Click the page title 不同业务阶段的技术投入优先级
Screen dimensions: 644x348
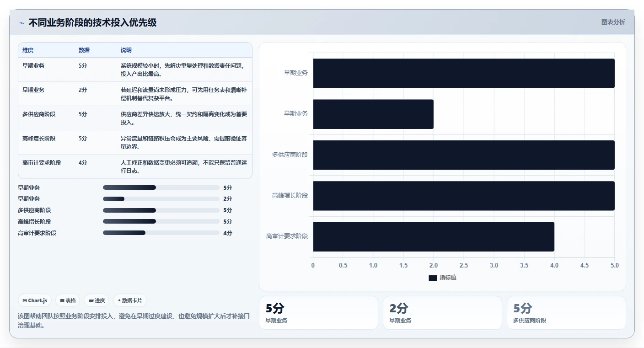tap(93, 23)
